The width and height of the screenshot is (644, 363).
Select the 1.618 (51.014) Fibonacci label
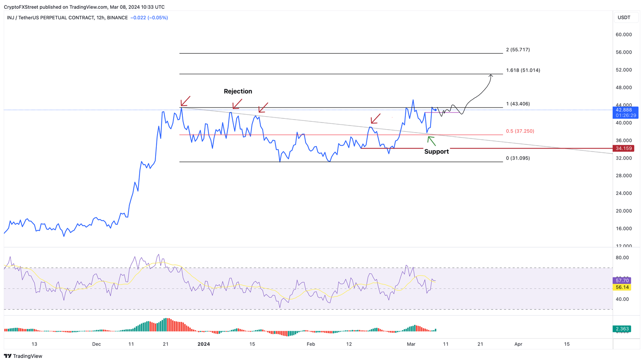[x=522, y=70]
